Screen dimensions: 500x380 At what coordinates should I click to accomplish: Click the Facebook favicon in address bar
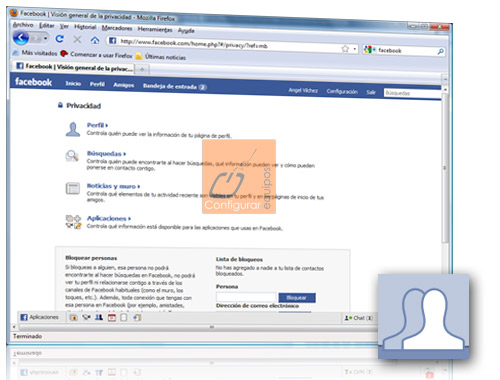pos(113,41)
